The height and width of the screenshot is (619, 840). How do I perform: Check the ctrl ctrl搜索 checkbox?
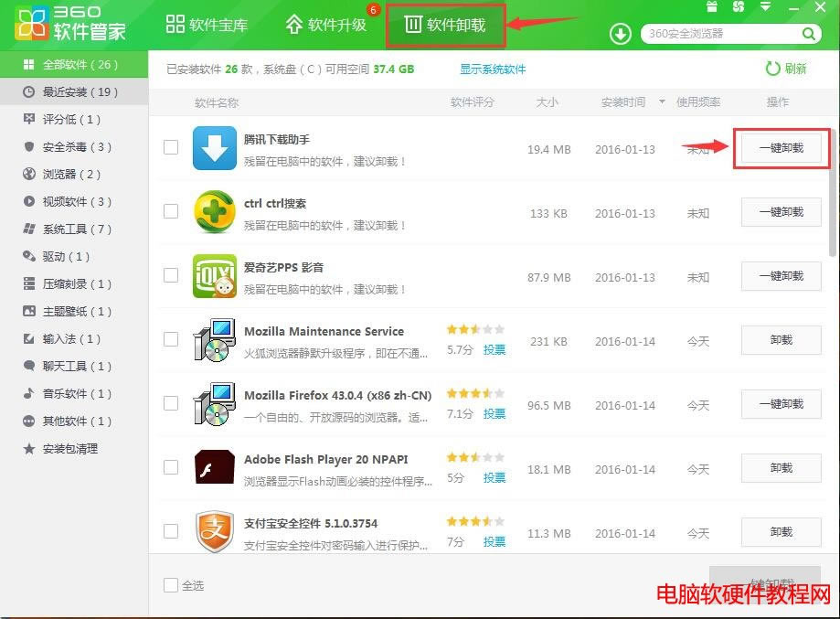tap(171, 211)
